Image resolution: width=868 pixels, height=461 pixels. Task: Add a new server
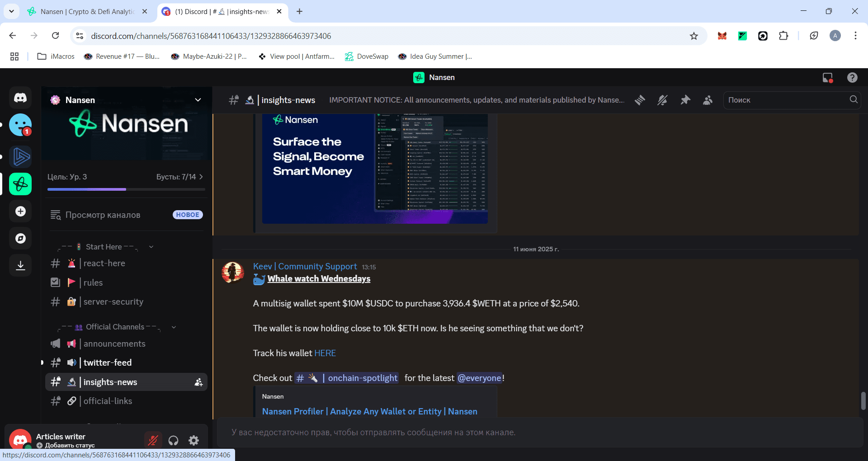[x=20, y=211]
